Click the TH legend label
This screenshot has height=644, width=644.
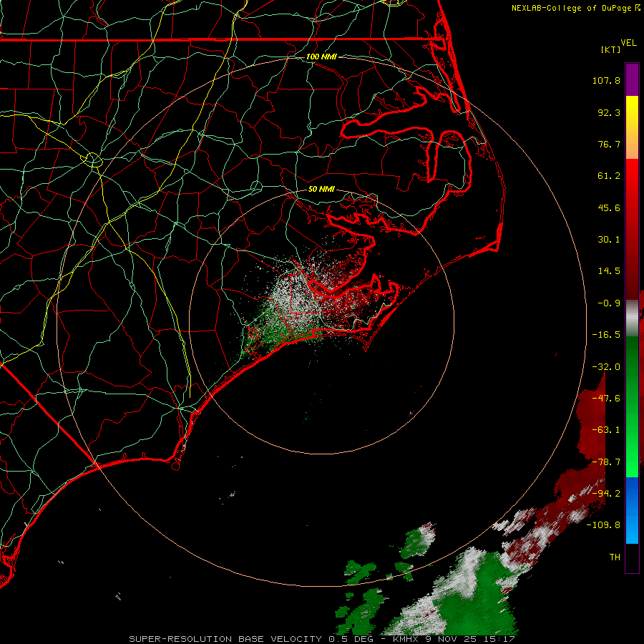point(615,557)
